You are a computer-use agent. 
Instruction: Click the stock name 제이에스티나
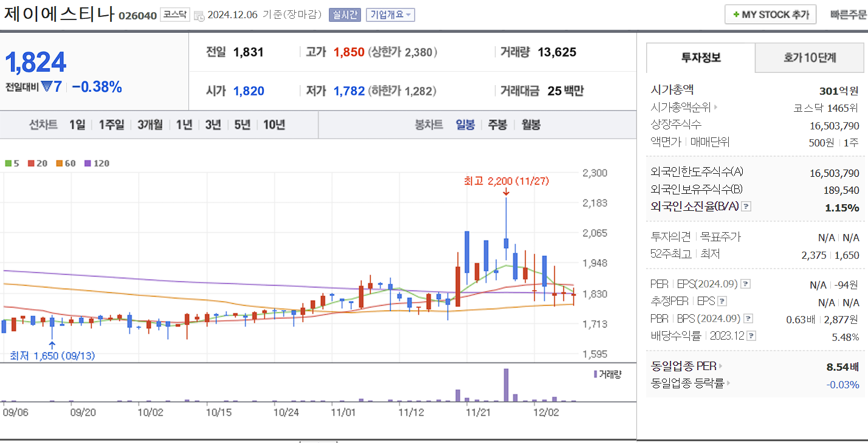59,13
